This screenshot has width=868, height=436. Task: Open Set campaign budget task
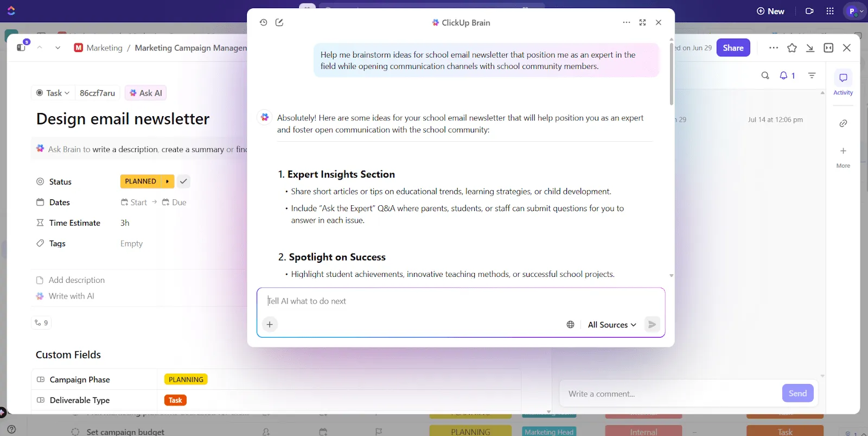click(125, 432)
